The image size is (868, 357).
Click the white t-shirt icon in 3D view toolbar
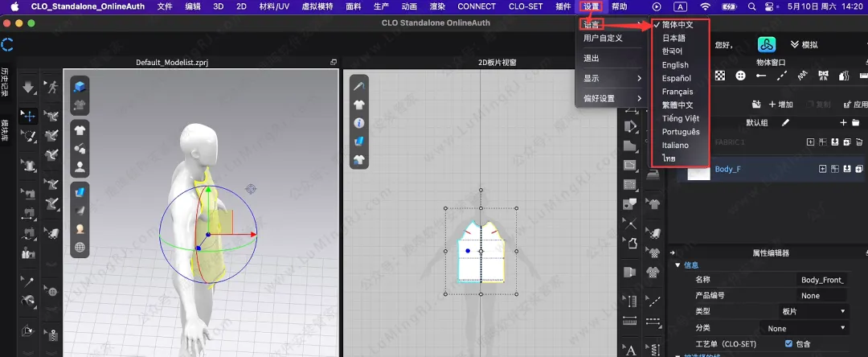(x=80, y=130)
